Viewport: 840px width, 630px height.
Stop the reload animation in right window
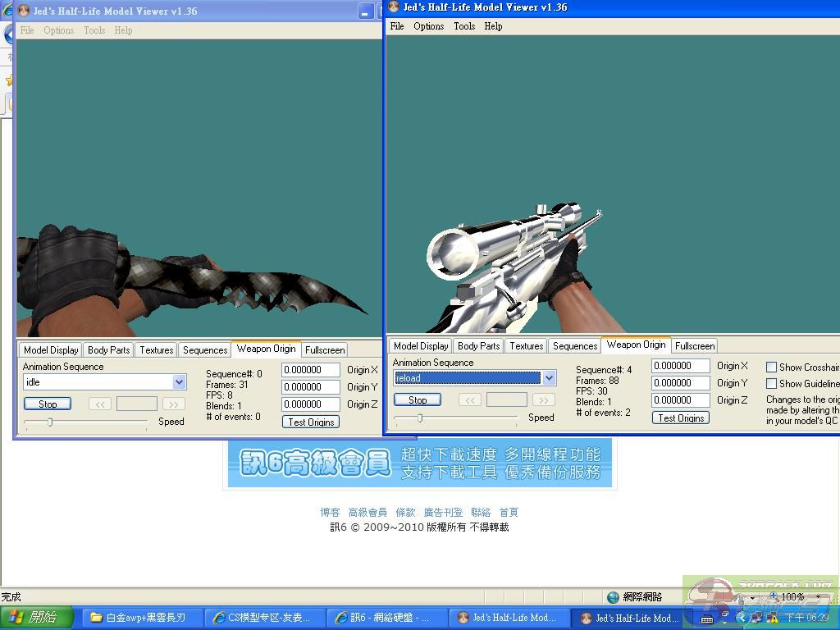click(x=418, y=399)
